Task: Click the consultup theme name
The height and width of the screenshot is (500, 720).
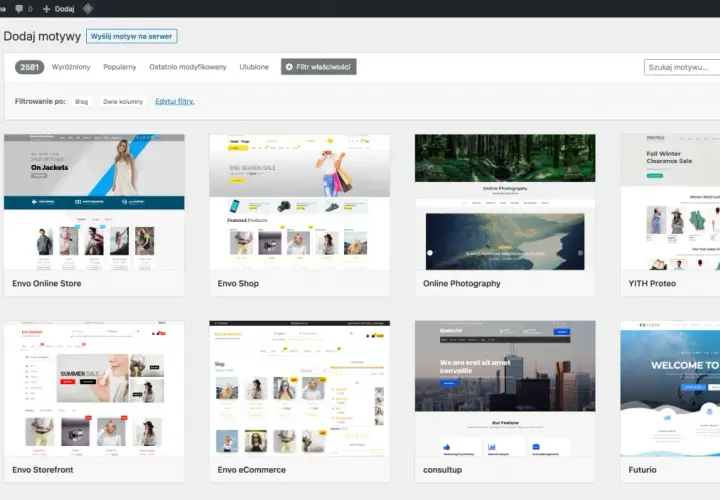Action: [443, 470]
